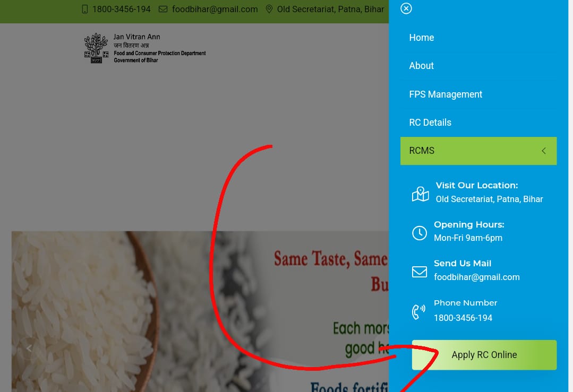Click the envelope icon in top green bar
The image size is (573, 392).
click(x=163, y=9)
